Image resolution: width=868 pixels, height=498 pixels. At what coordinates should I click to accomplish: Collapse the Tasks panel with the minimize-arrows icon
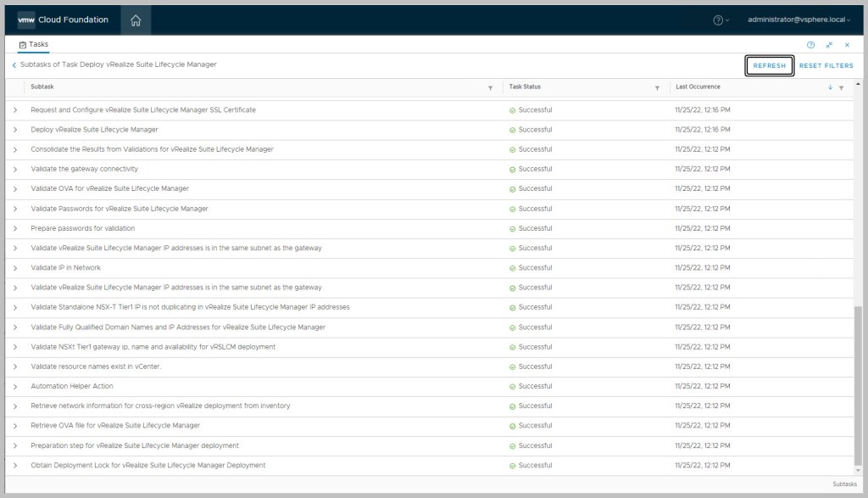829,45
